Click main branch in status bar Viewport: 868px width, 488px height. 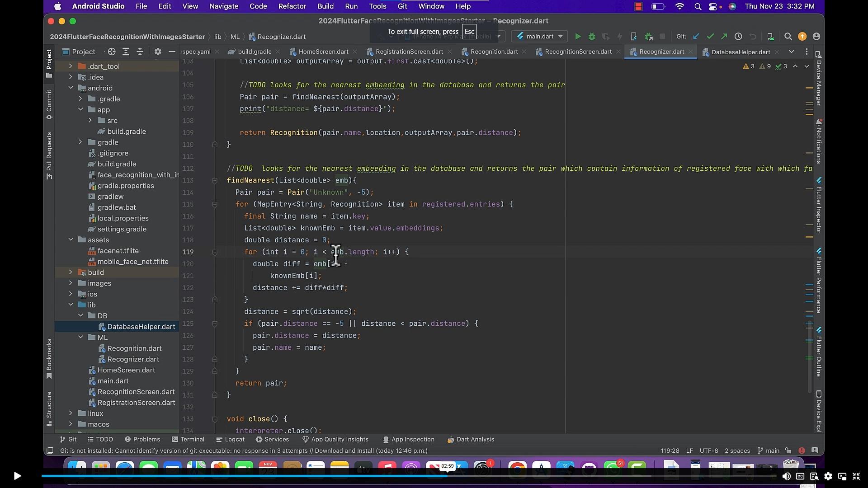click(769, 450)
